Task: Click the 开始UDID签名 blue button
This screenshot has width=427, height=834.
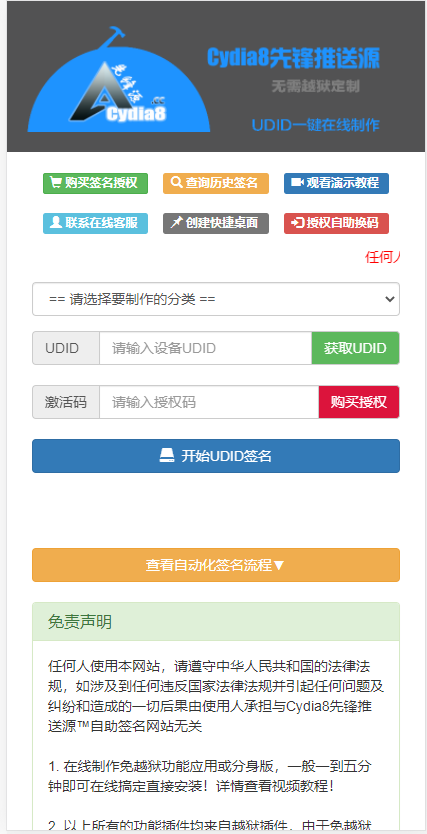Action: 216,456
